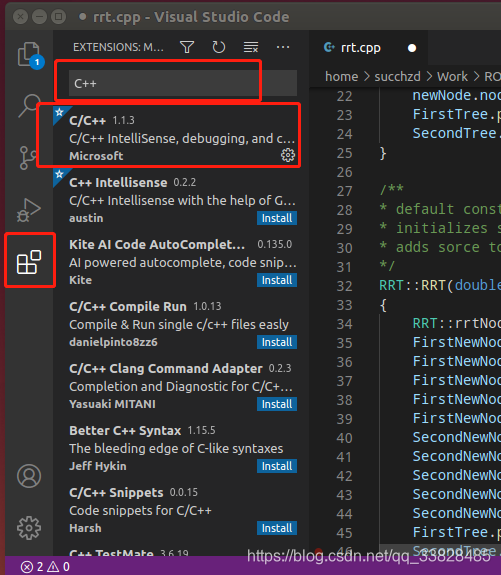Install the C/C++ Snippets extension

tap(277, 528)
